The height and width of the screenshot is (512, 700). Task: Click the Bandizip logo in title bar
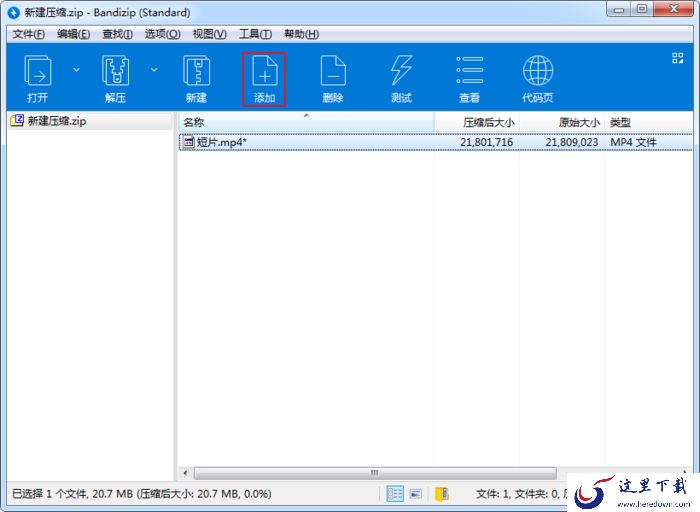[14, 12]
